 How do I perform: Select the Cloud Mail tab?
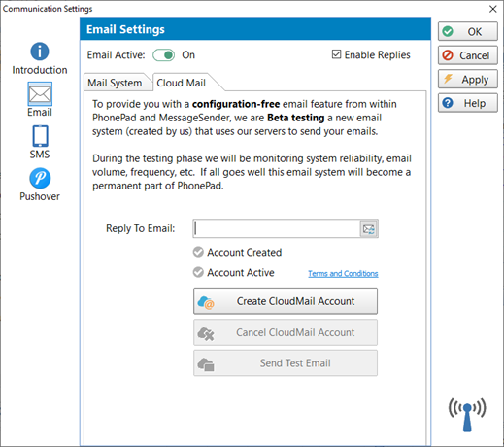coord(182,83)
